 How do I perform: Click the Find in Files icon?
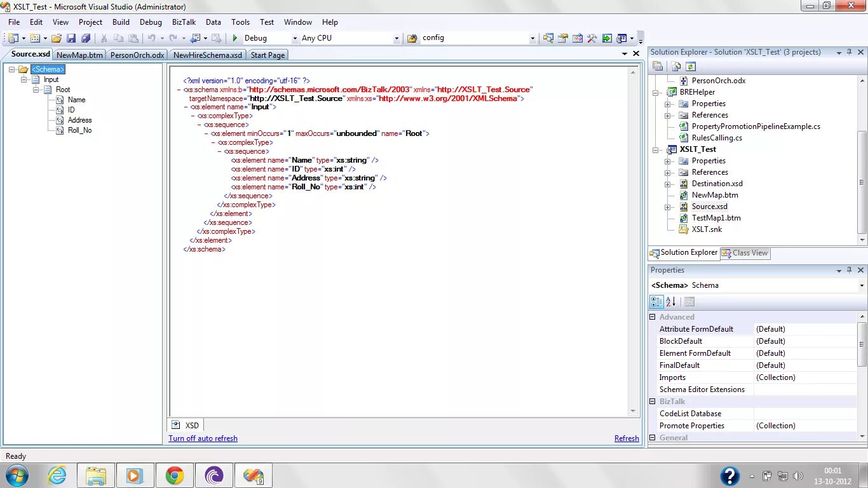tap(412, 38)
